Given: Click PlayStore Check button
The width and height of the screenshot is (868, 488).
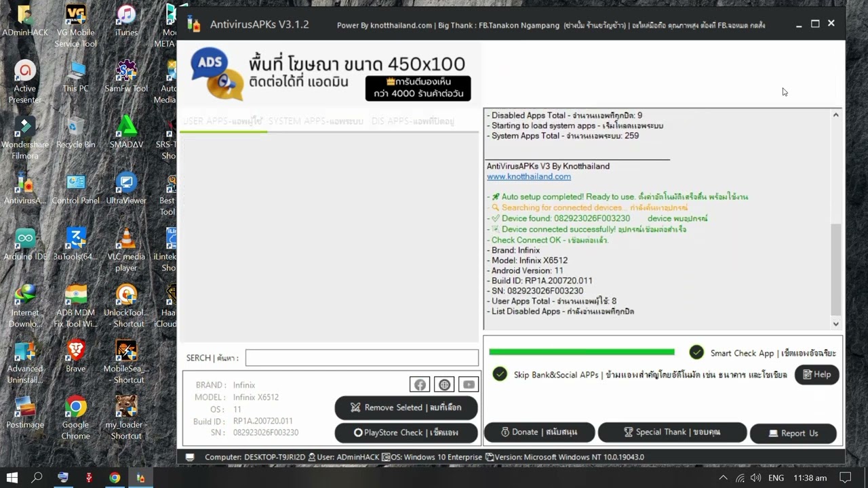Looking at the screenshot, I should point(406,432).
